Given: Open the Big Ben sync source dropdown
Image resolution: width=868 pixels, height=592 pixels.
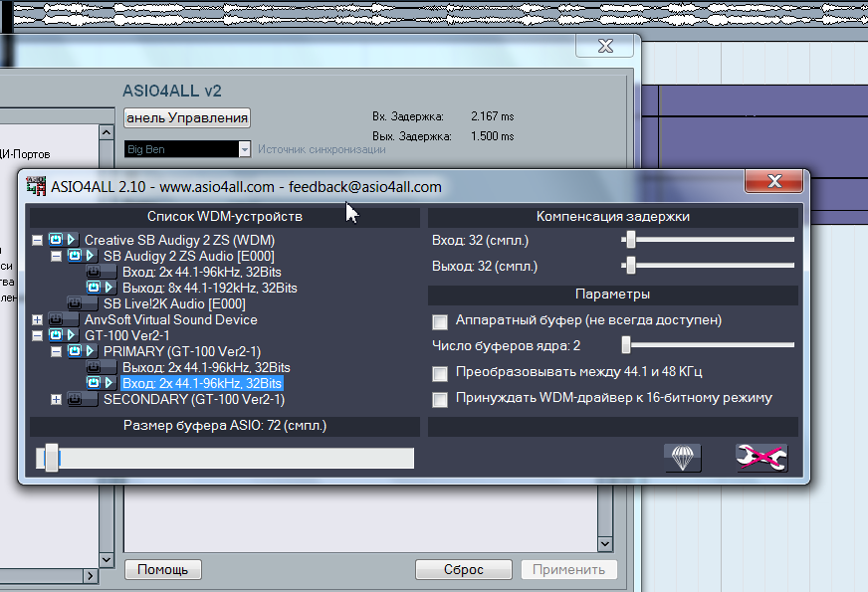Looking at the screenshot, I should [x=244, y=149].
